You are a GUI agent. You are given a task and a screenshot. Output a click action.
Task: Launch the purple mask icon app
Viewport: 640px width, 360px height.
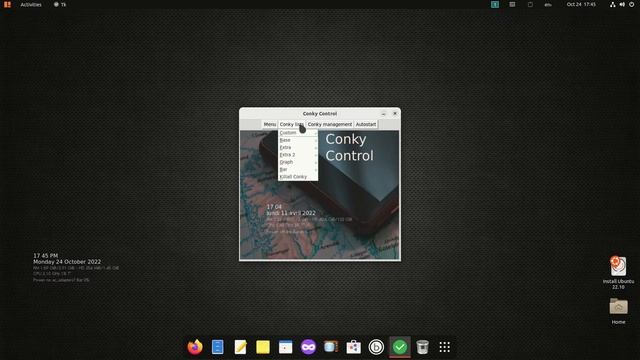click(x=308, y=347)
